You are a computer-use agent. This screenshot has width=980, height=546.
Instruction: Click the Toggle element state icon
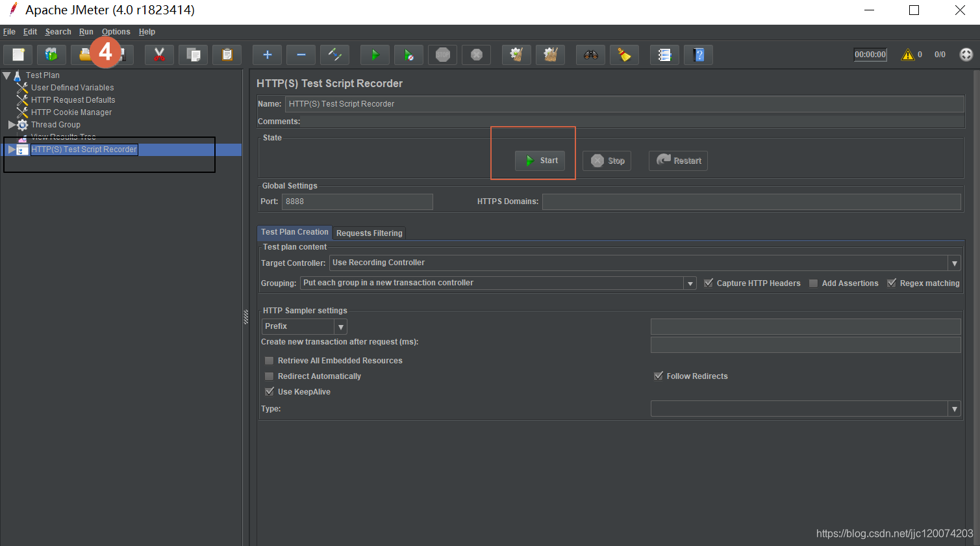point(335,55)
